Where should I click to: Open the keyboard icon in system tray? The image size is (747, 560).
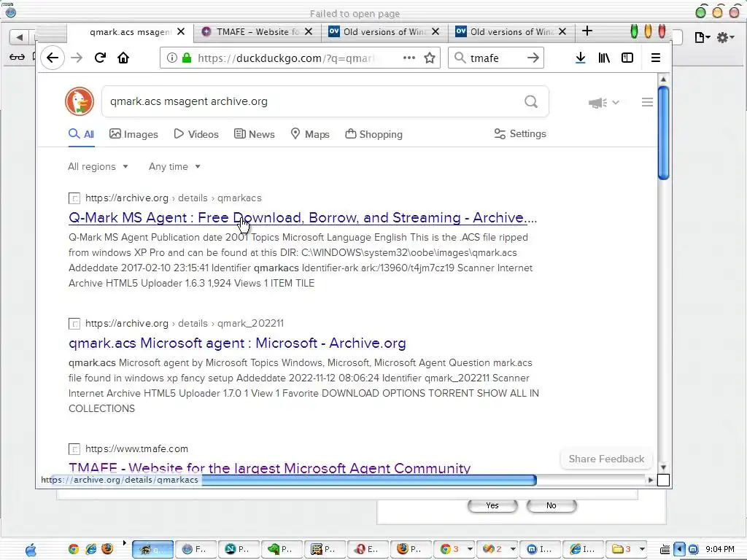coord(665,550)
